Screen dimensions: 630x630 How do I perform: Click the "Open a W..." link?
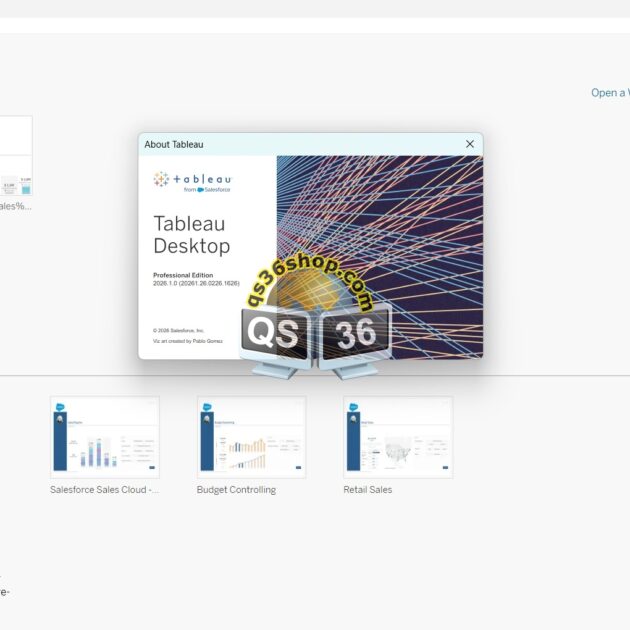pos(609,93)
